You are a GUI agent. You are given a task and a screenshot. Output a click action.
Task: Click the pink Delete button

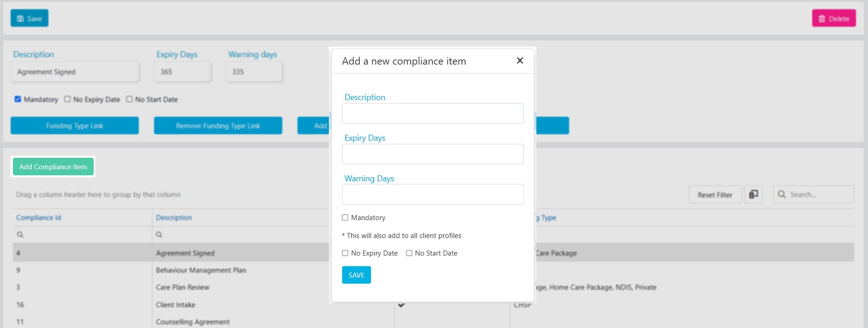834,18
